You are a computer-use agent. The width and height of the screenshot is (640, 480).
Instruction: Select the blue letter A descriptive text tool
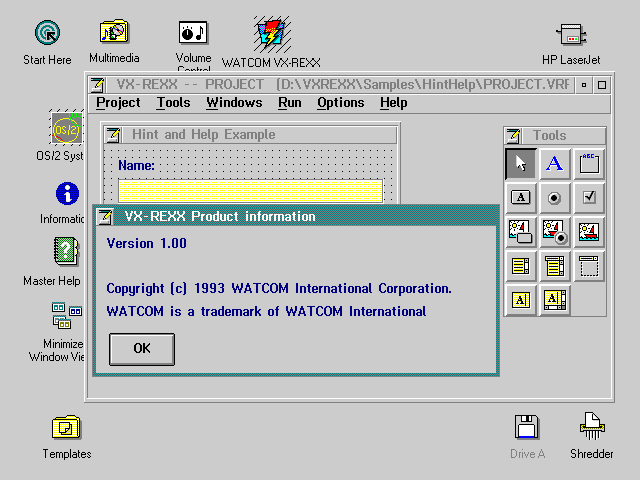[x=554, y=164]
